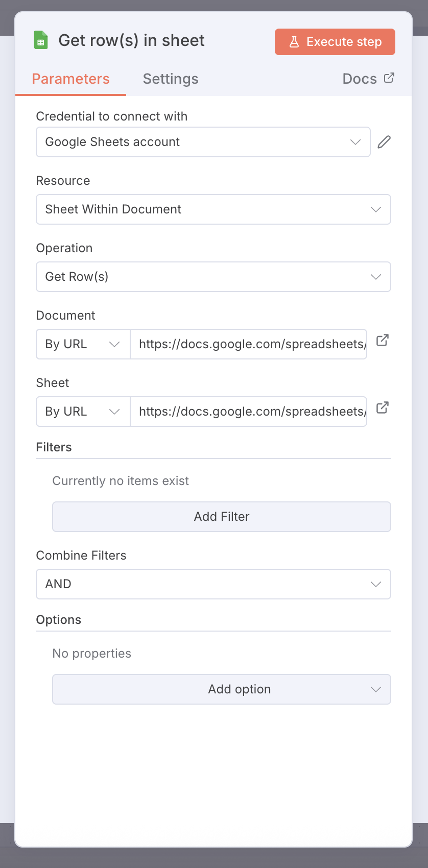The width and height of the screenshot is (428, 868).
Task: Open the Sheet link in new tab icon
Action: click(x=383, y=407)
